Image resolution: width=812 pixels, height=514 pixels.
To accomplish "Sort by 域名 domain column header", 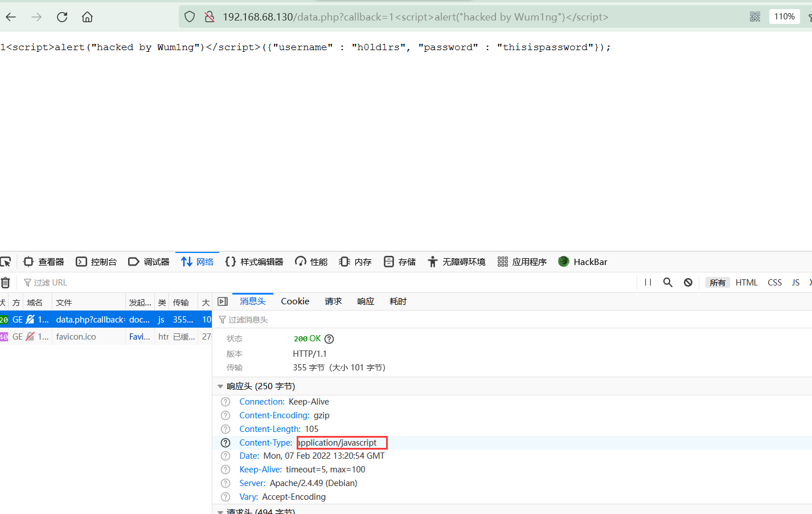I will 38,303.
